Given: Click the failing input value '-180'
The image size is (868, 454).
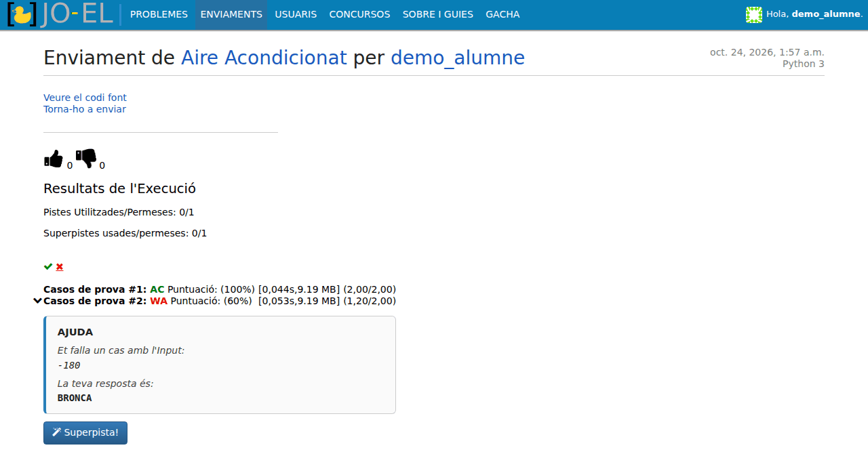Looking at the screenshot, I should click(x=69, y=365).
